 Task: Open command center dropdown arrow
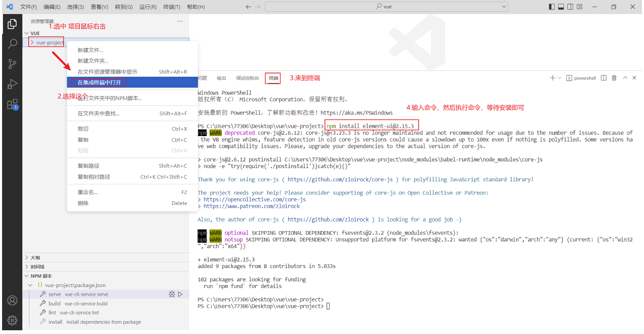click(504, 7)
